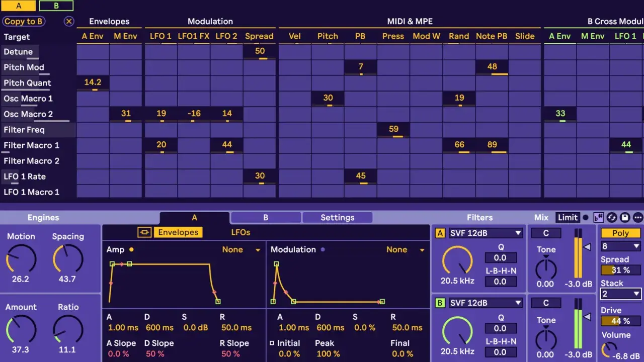Viewport: 644px width, 362px height.
Task: Click filter A Q value field
Action: [500, 258]
